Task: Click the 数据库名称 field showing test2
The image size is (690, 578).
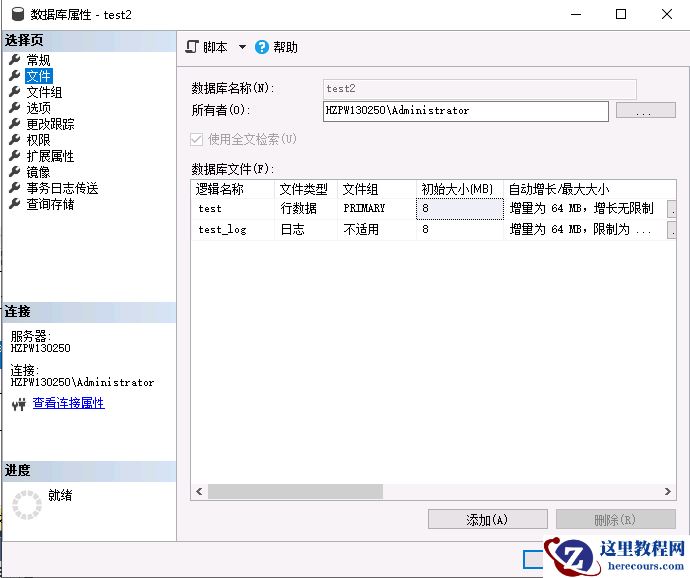Action: coord(480,89)
